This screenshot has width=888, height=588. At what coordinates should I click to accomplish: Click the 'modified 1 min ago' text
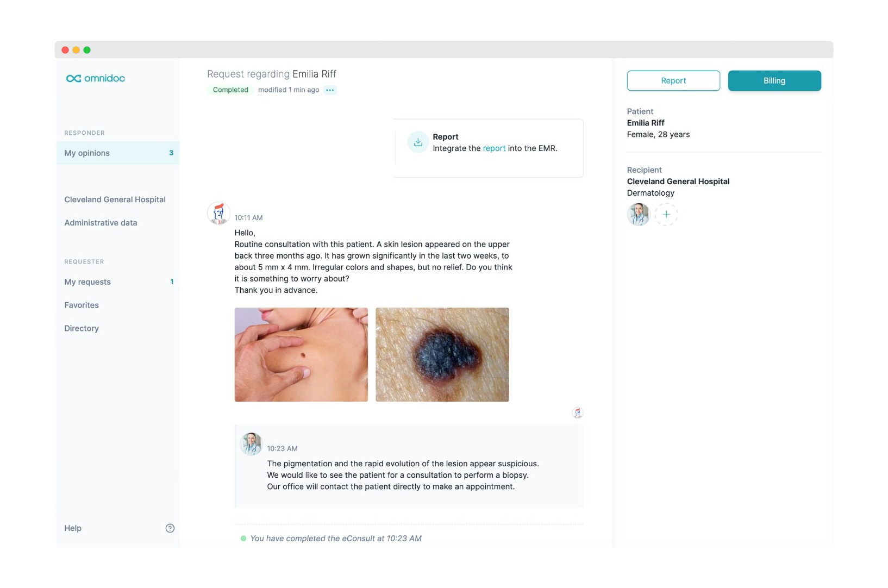289,90
